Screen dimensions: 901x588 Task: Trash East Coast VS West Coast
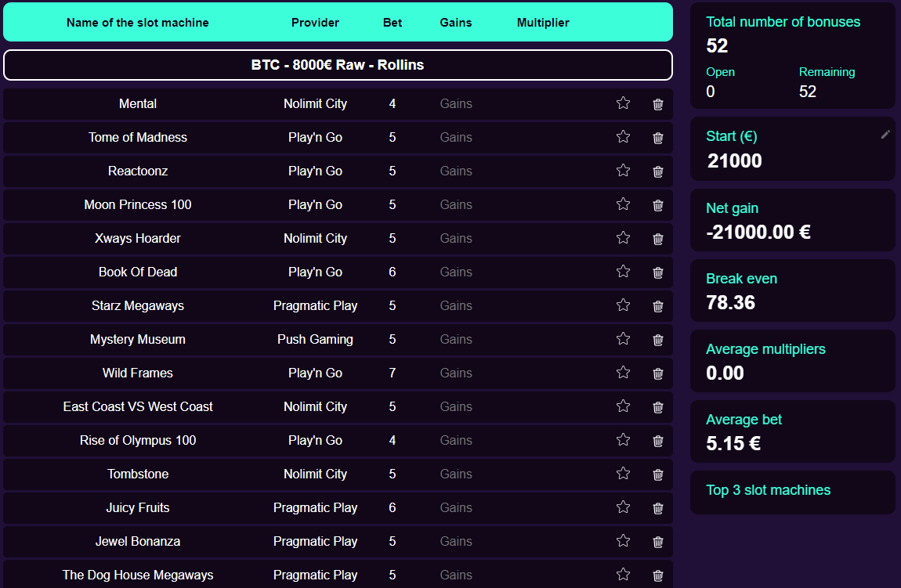click(x=658, y=407)
